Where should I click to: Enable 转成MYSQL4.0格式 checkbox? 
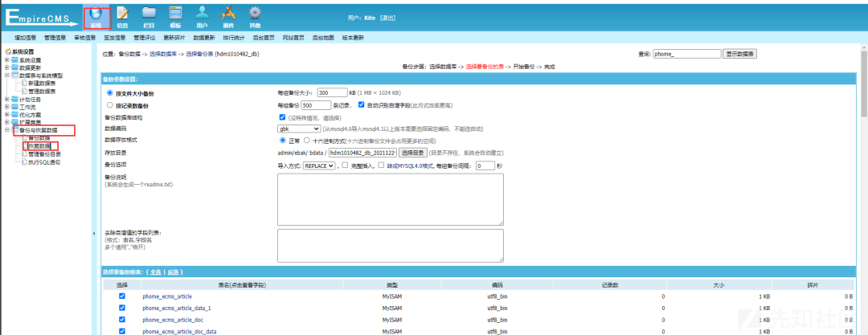381,165
